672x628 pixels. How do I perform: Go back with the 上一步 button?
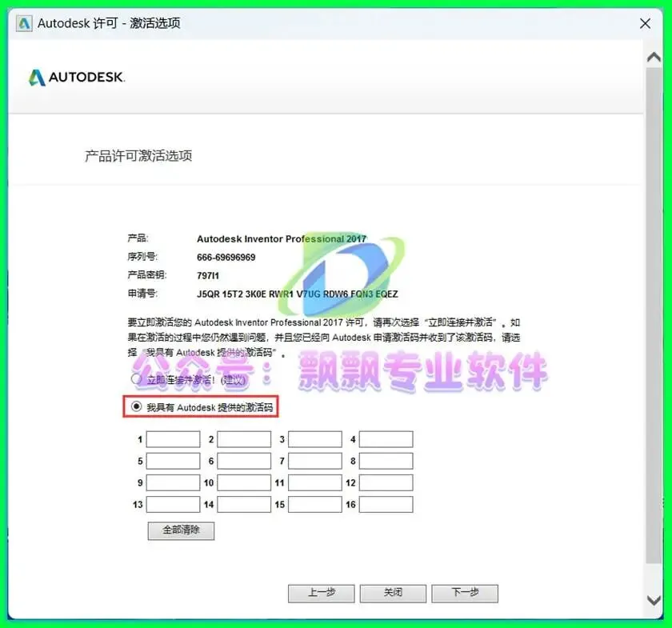click(x=322, y=594)
